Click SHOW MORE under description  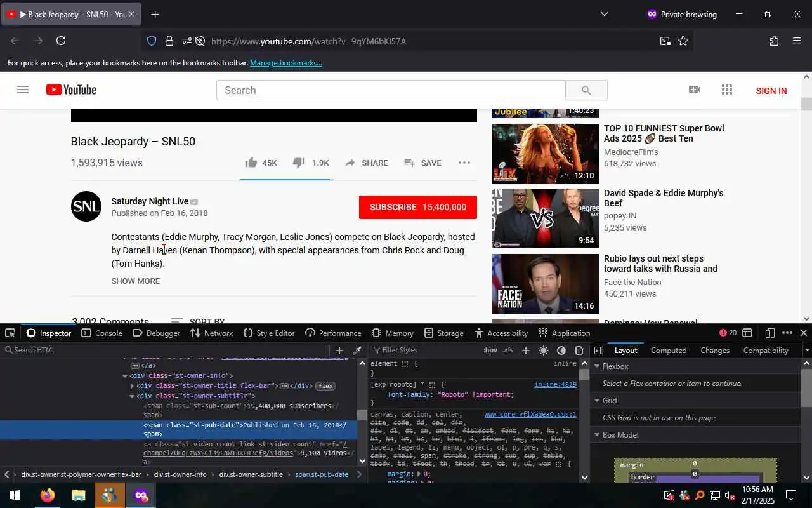coord(136,281)
